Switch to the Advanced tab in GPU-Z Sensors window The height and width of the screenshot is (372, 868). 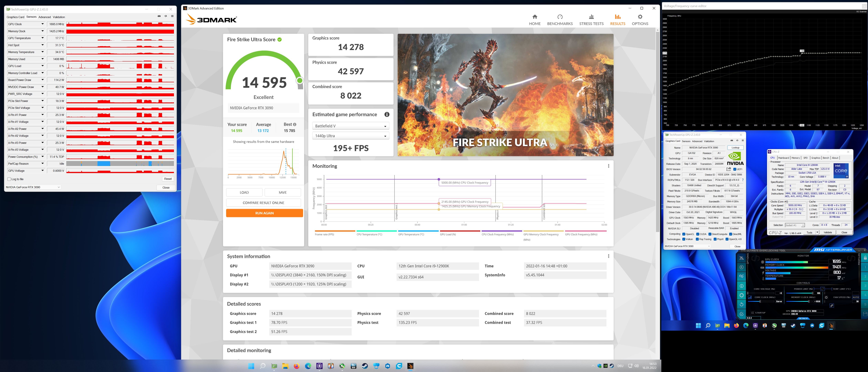pyautogui.click(x=44, y=17)
